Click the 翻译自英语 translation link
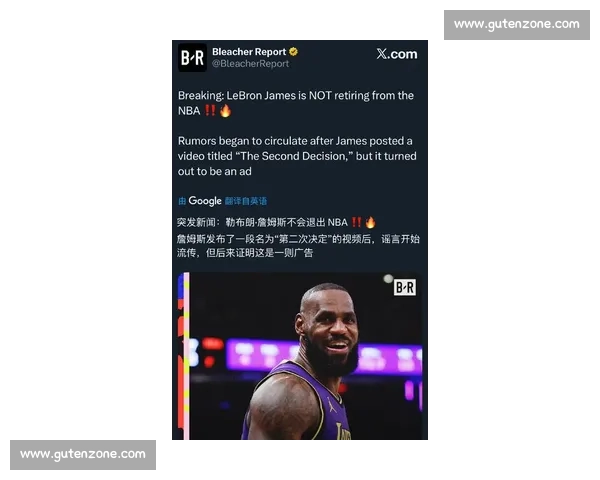 [x=246, y=201]
